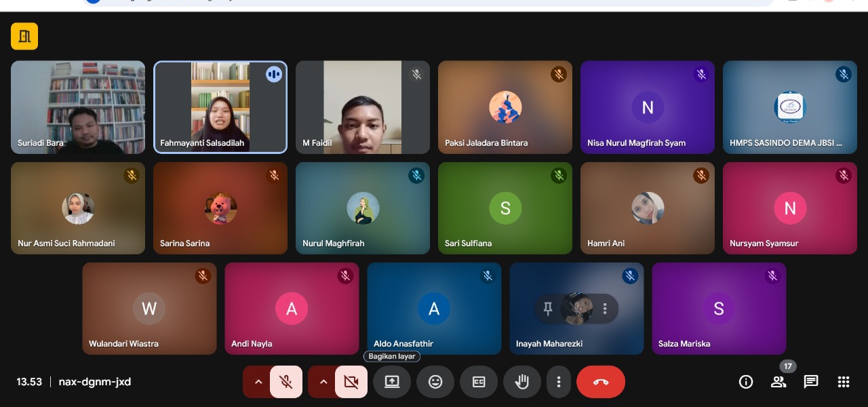Open the emoji reactions button
868x407 pixels.
click(435, 382)
